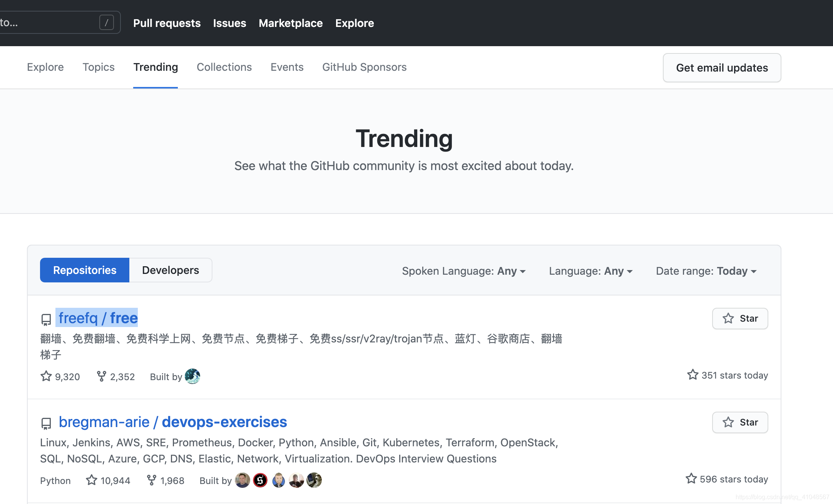Open first contributor avatar of devops-exercises

(x=243, y=480)
